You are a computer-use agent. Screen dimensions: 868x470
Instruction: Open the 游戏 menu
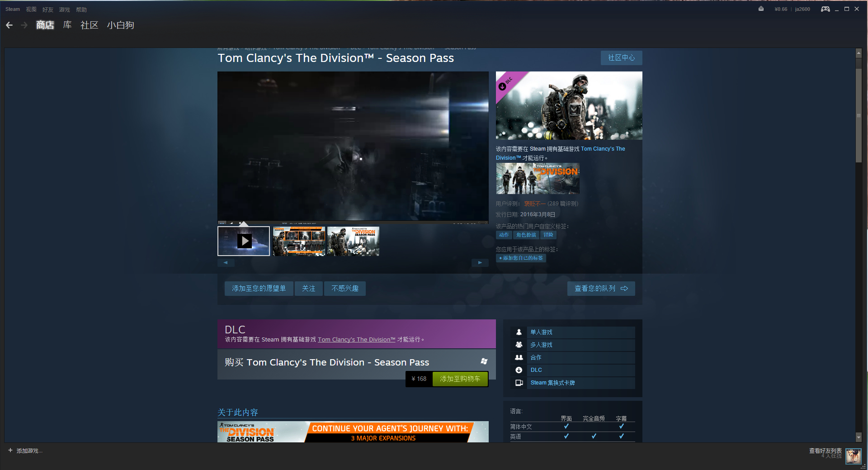65,9
